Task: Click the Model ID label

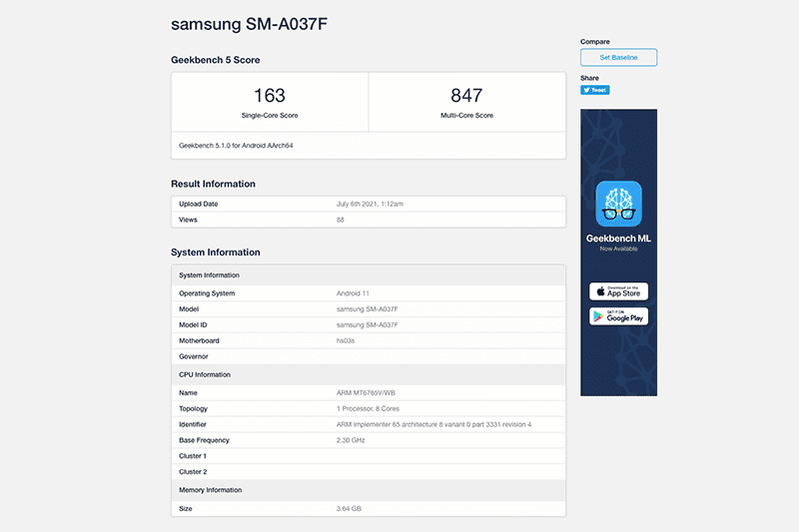Action: point(193,325)
